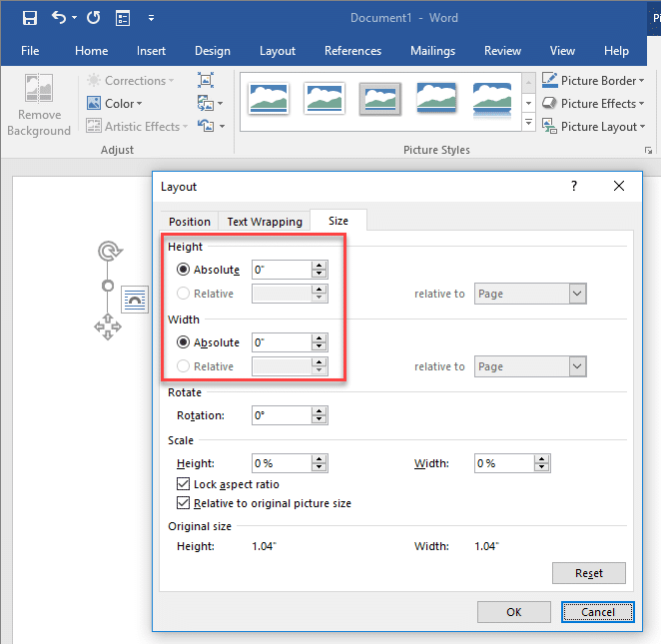This screenshot has height=644, width=661.
Task: Select the Size tab in Layout dialog
Action: [338, 221]
